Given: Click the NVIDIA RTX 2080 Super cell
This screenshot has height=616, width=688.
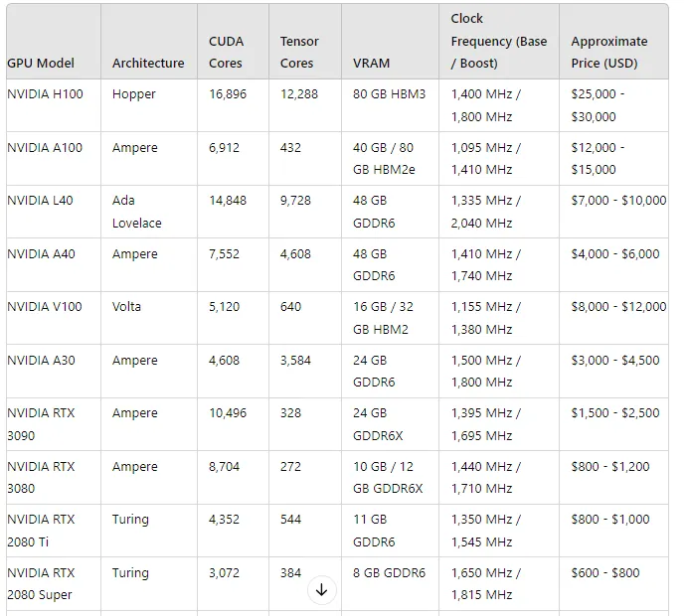Looking at the screenshot, I should coord(41,583).
